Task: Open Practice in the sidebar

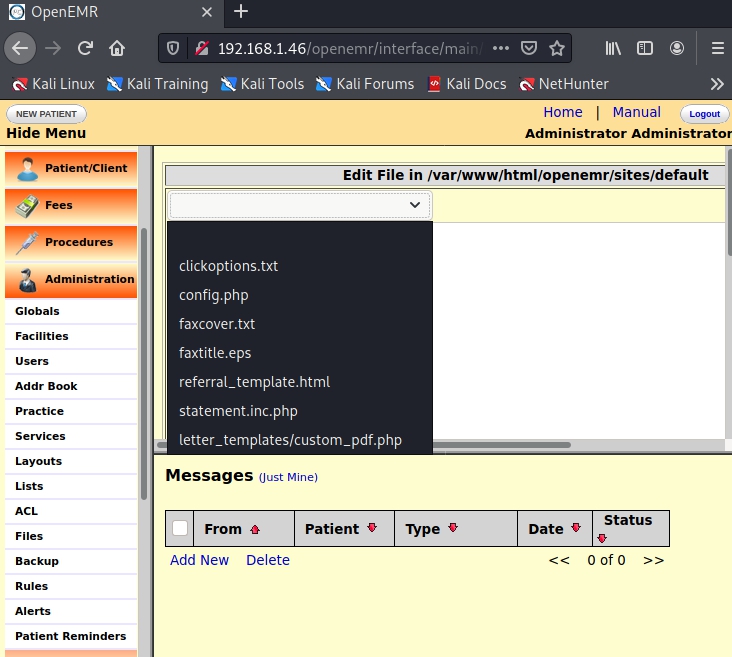Action: pos(39,411)
